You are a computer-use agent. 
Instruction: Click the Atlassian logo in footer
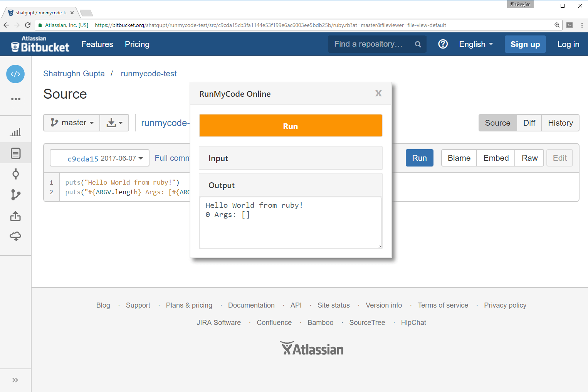[x=312, y=348]
